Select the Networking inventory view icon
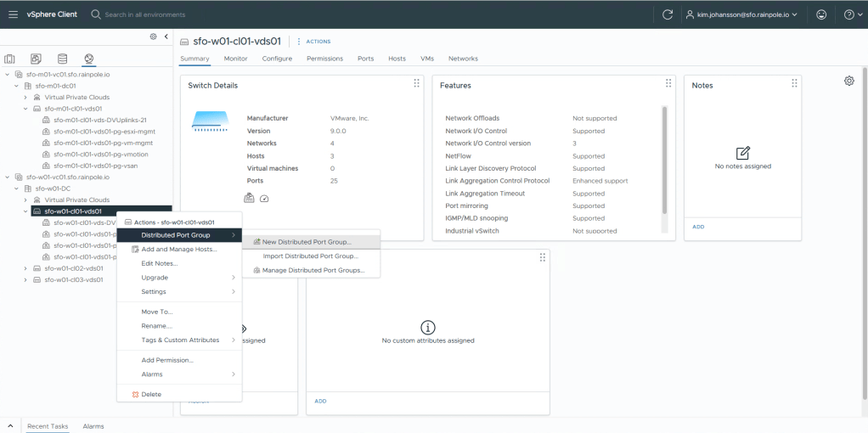Image resolution: width=868 pixels, height=433 pixels. pyautogui.click(x=88, y=59)
